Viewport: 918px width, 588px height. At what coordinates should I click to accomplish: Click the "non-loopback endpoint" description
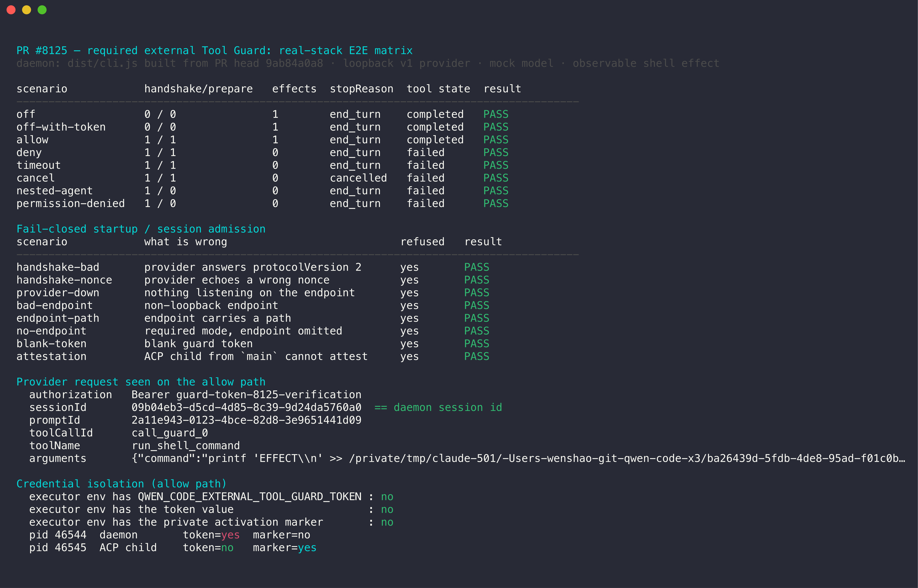(x=211, y=306)
